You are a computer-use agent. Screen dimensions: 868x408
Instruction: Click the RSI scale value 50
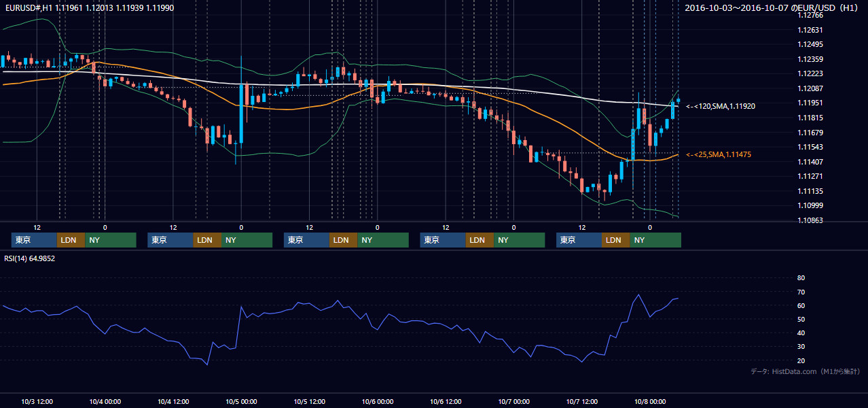pyautogui.click(x=801, y=319)
